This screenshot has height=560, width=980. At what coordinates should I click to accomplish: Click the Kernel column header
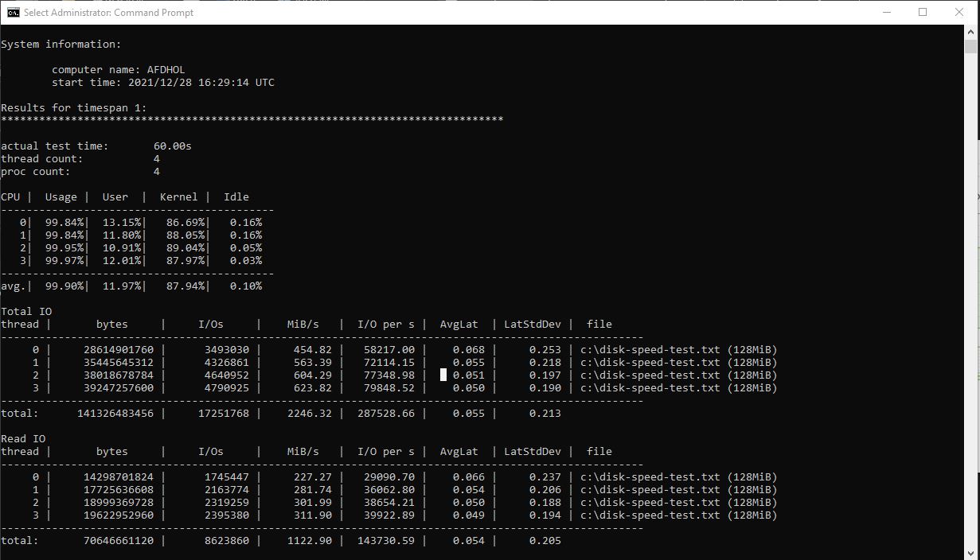[179, 196]
